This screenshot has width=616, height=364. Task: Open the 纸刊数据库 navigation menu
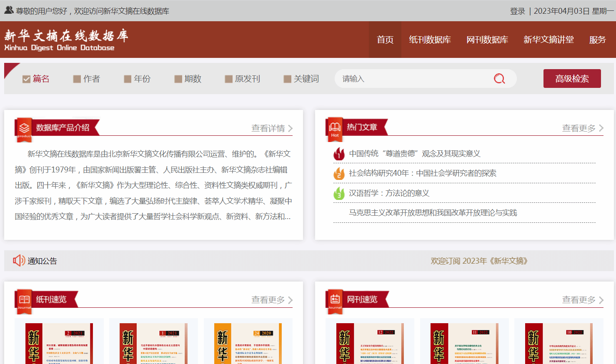pyautogui.click(x=430, y=40)
